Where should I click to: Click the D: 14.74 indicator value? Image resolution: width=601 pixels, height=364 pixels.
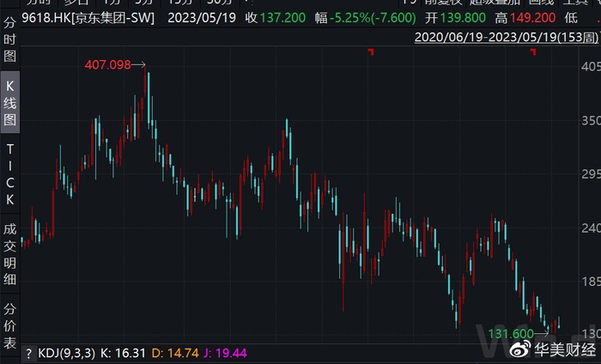tap(175, 353)
